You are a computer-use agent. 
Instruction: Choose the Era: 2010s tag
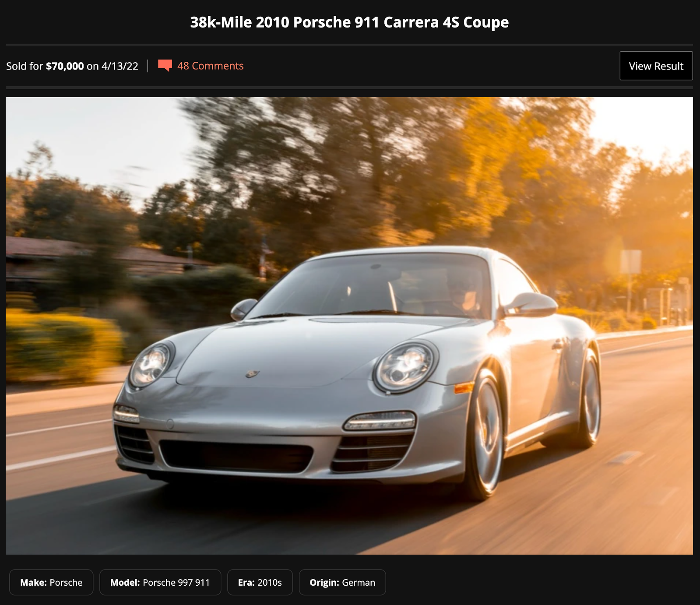click(260, 582)
